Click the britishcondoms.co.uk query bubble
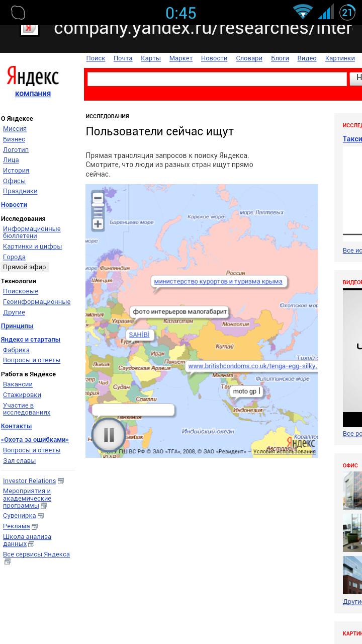 pos(252,366)
